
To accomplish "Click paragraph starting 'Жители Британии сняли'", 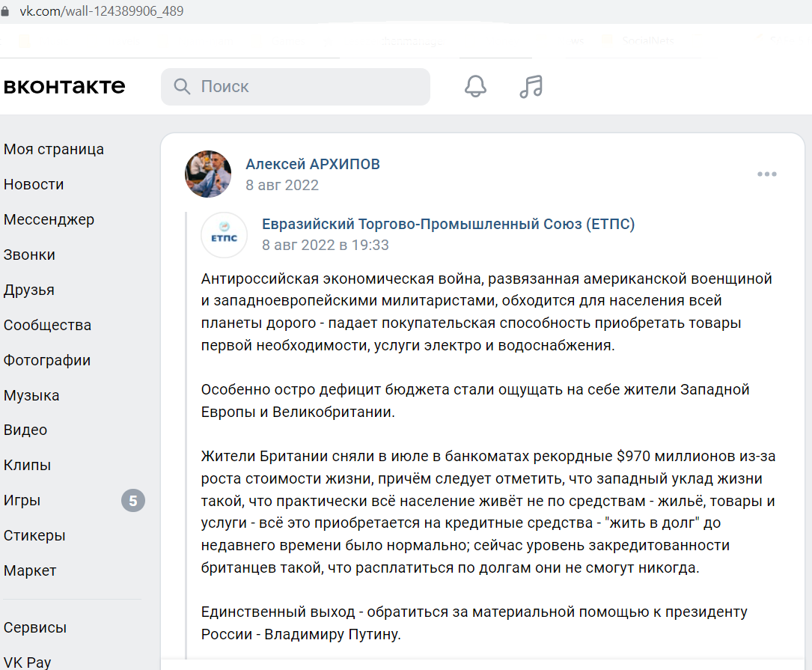I will pyautogui.click(x=488, y=512).
